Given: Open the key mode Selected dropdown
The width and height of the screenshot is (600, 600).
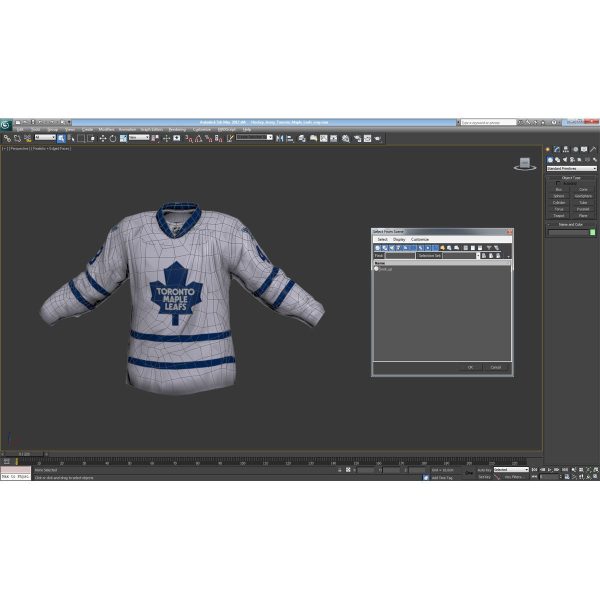Looking at the screenshot, I should click(x=511, y=470).
